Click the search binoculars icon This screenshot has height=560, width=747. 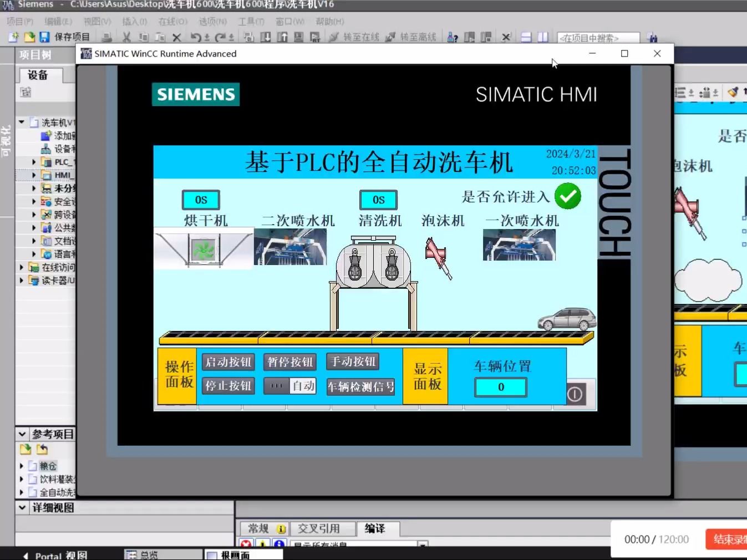click(x=652, y=38)
